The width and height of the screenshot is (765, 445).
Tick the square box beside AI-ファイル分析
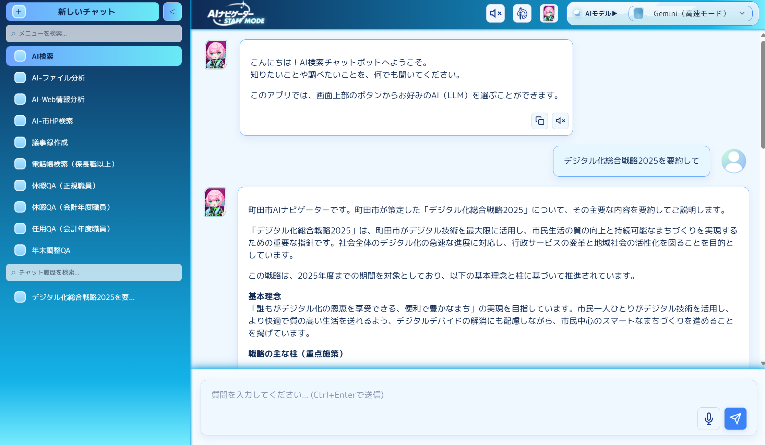(x=20, y=77)
